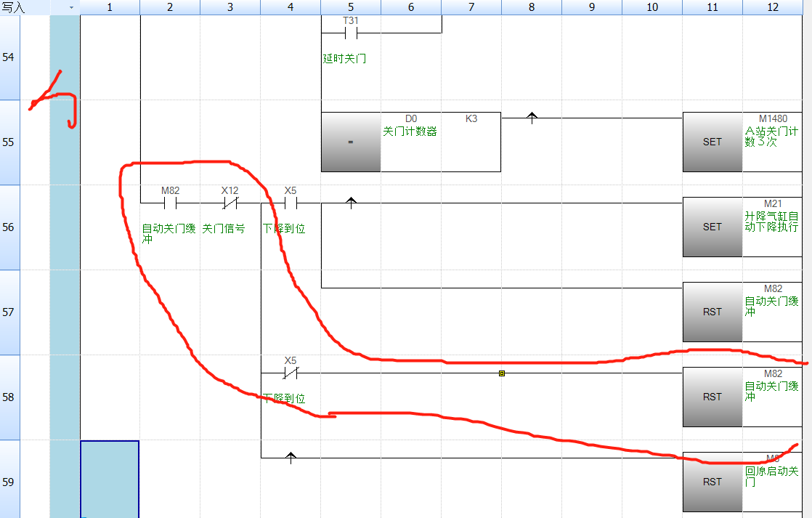Click the column 8 header
This screenshot has width=812, height=518.
tap(532, 7)
